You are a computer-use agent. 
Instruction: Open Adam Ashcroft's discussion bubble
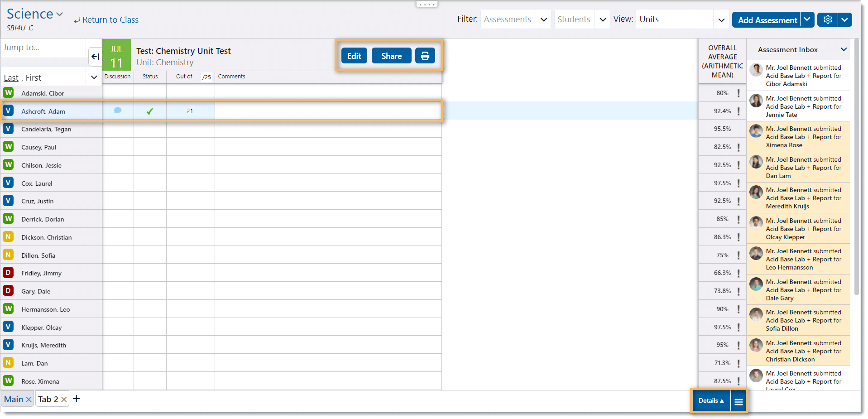point(118,111)
